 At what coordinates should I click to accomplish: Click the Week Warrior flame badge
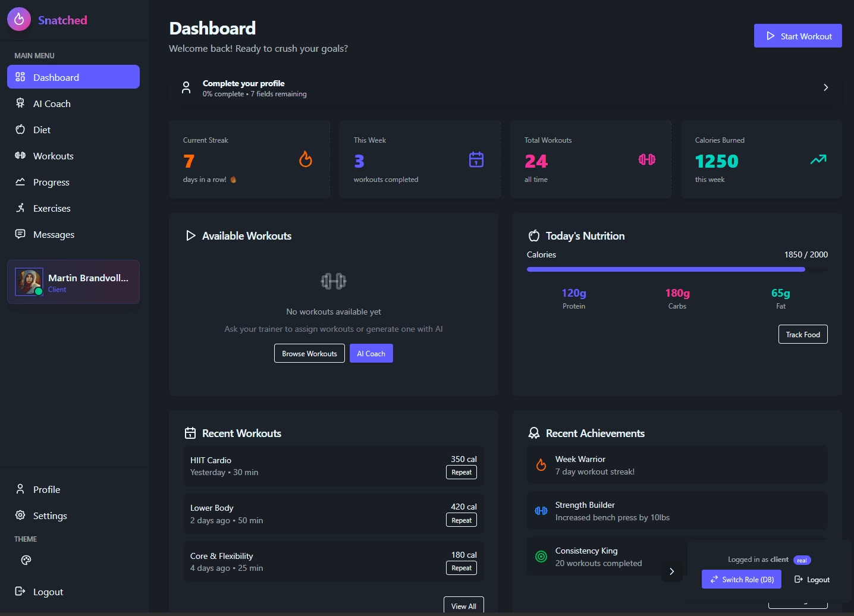[541, 465]
